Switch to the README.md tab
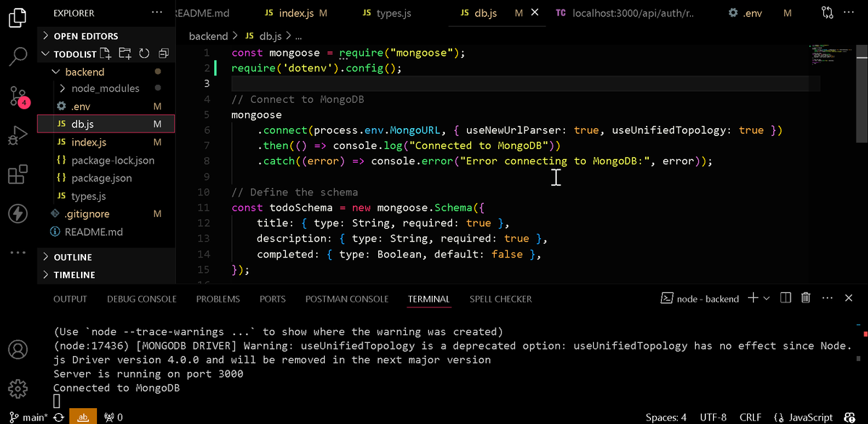The height and width of the screenshot is (424, 868). [202, 13]
